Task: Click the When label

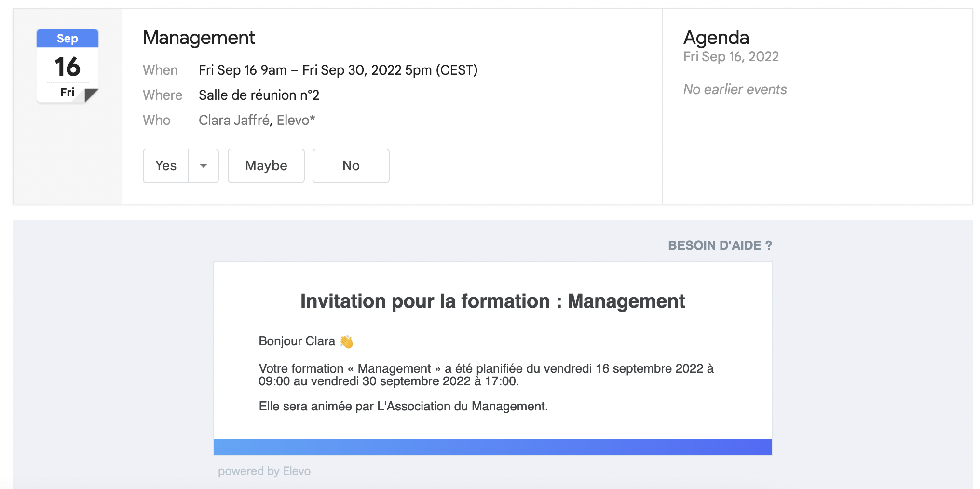Action: pos(160,70)
